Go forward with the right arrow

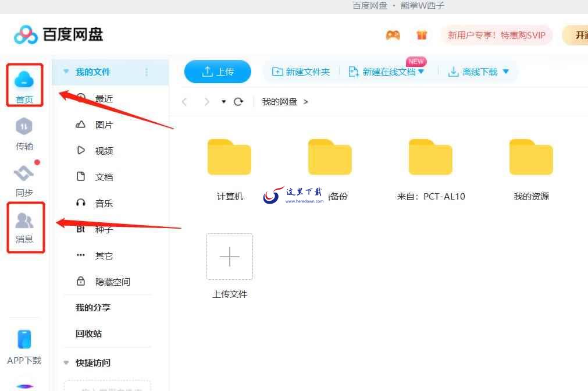pos(206,102)
